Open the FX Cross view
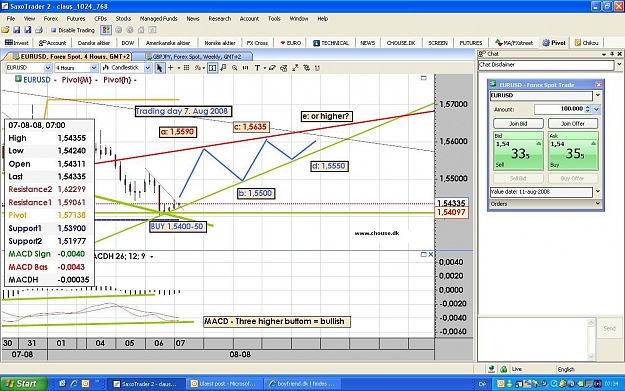The height and width of the screenshot is (391, 625). pyautogui.click(x=257, y=43)
